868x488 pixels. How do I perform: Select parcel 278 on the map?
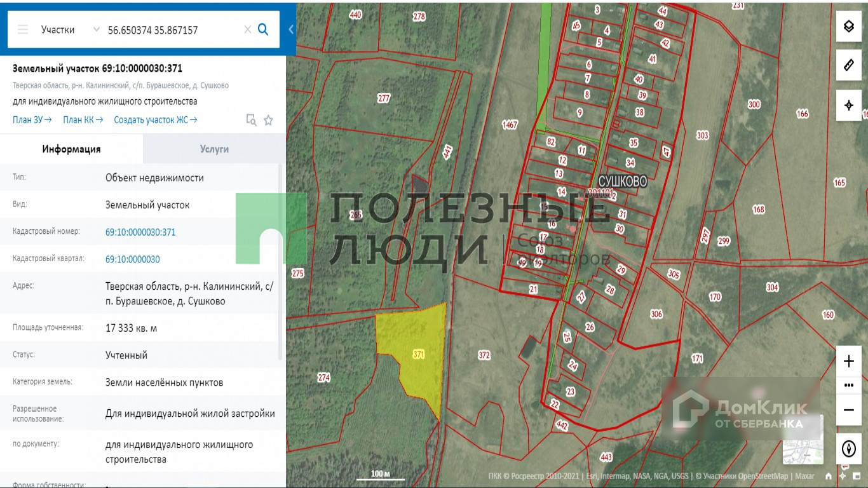(x=419, y=17)
